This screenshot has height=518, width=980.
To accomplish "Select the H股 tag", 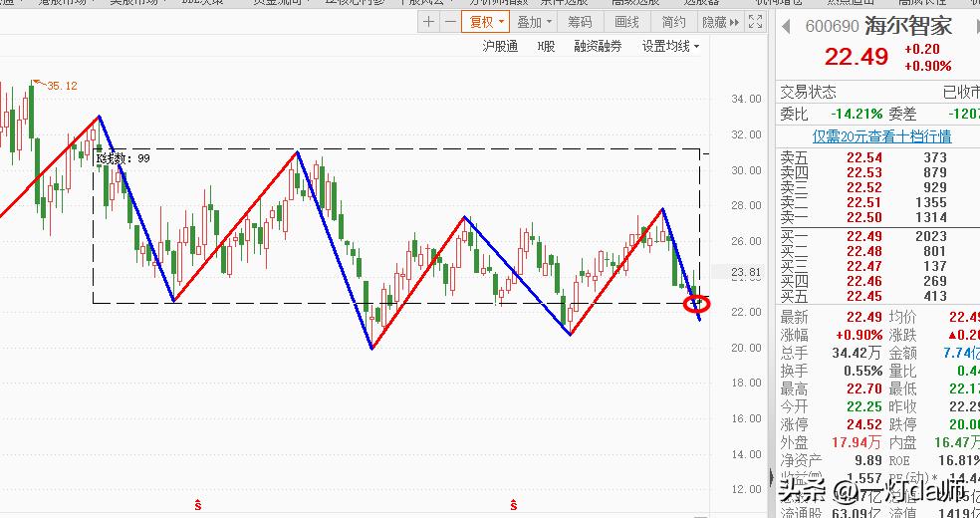I will [546, 46].
